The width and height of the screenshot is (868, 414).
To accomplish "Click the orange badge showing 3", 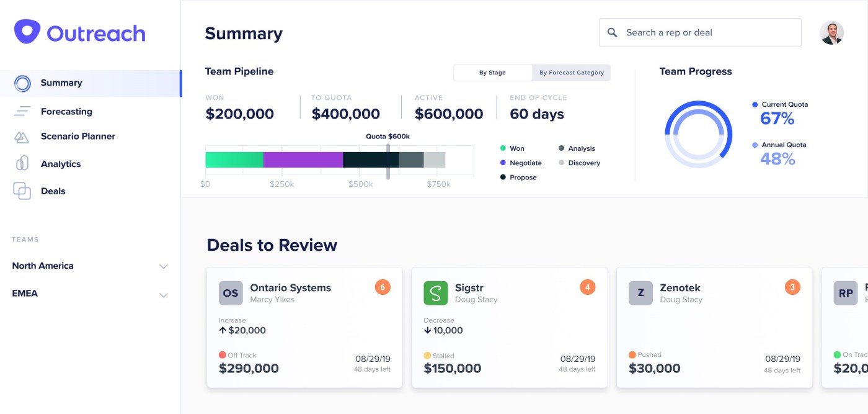I will 792,287.
